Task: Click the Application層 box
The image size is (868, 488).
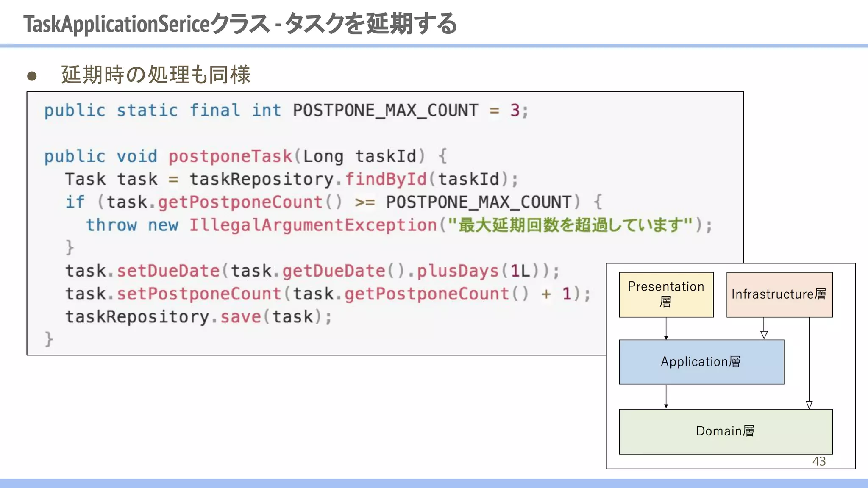Action: (701, 362)
